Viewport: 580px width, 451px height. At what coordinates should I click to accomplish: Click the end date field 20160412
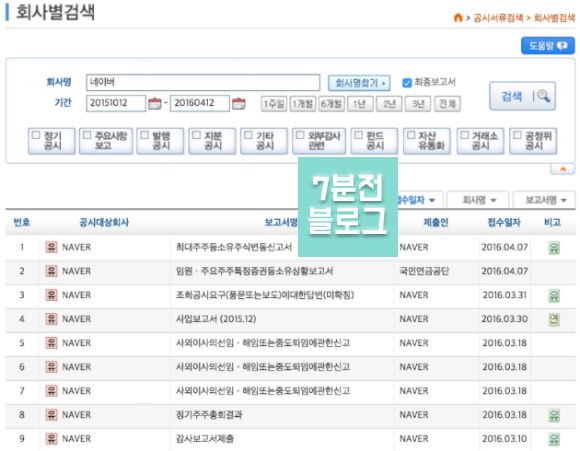(x=200, y=103)
